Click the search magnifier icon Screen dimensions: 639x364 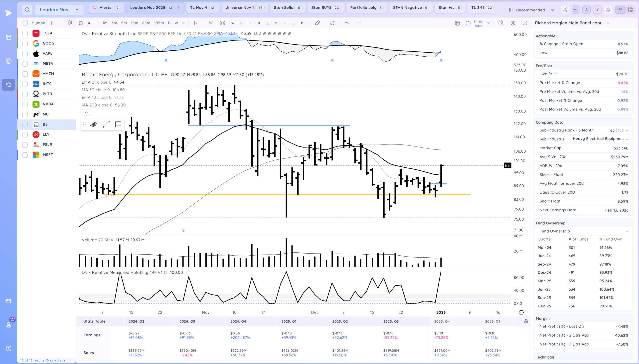pyautogui.click(x=27, y=10)
